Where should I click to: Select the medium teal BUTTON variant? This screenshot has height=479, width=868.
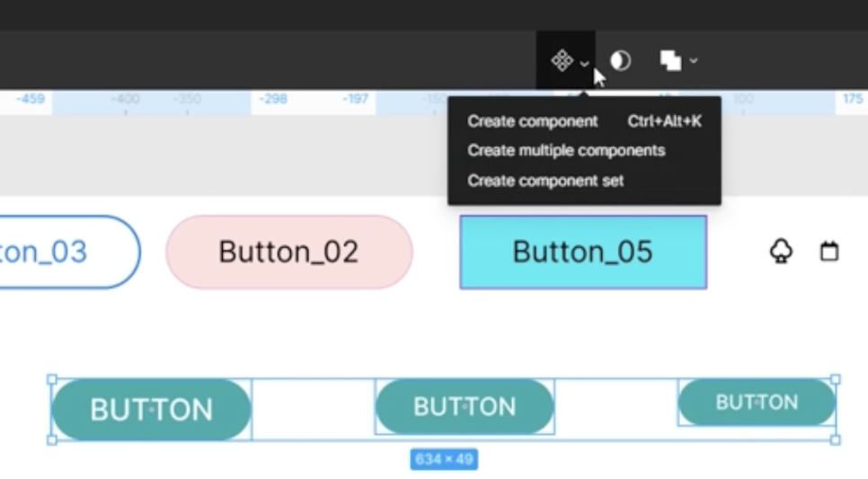coord(465,406)
